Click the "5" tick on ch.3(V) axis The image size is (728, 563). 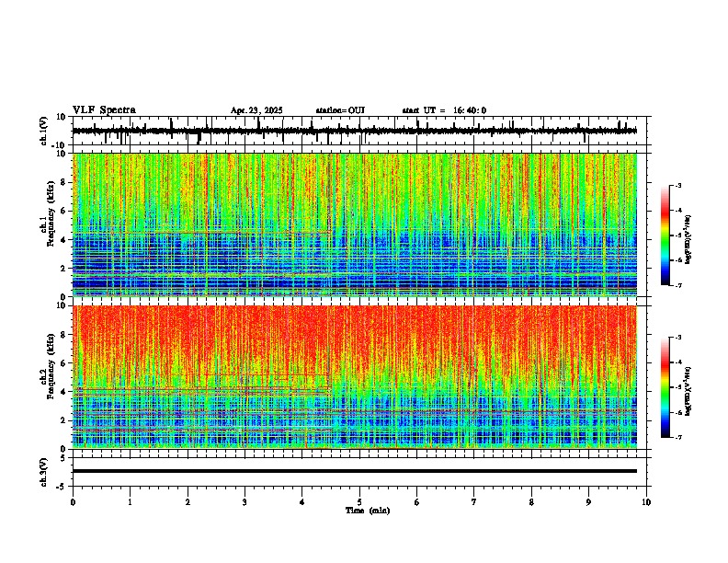(x=63, y=457)
